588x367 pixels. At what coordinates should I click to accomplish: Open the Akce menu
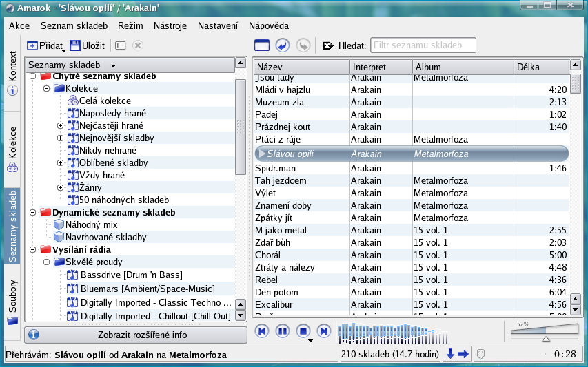pyautogui.click(x=19, y=26)
